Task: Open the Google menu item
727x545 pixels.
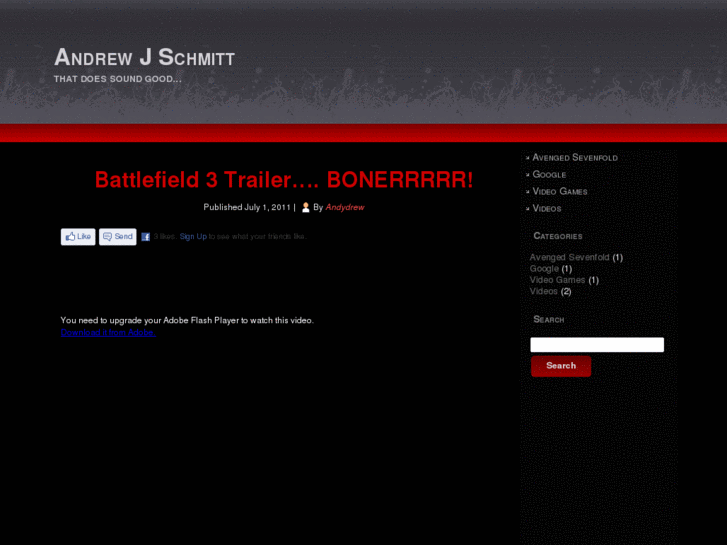Action: (x=549, y=174)
